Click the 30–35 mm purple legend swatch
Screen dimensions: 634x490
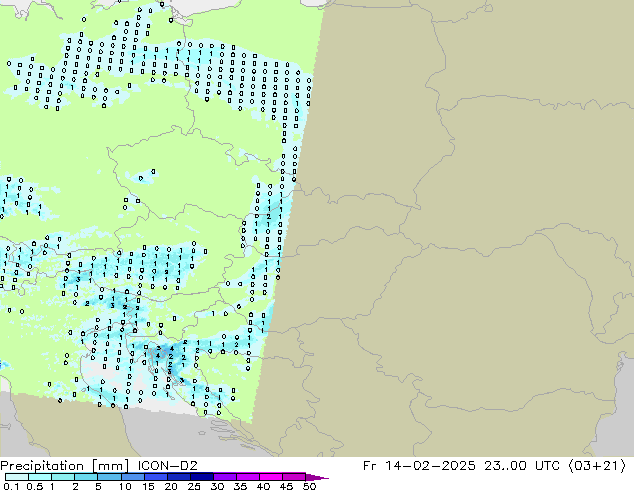click(x=225, y=477)
